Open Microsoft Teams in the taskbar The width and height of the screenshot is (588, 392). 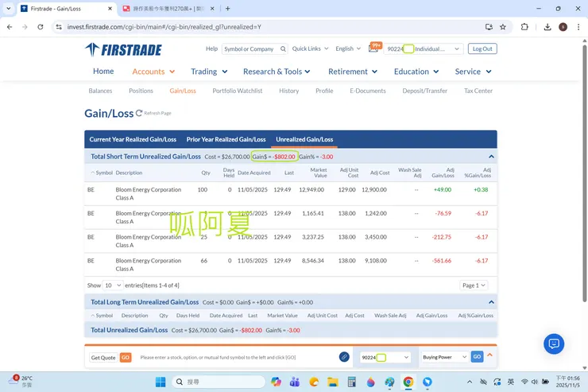pyautogui.click(x=295, y=382)
